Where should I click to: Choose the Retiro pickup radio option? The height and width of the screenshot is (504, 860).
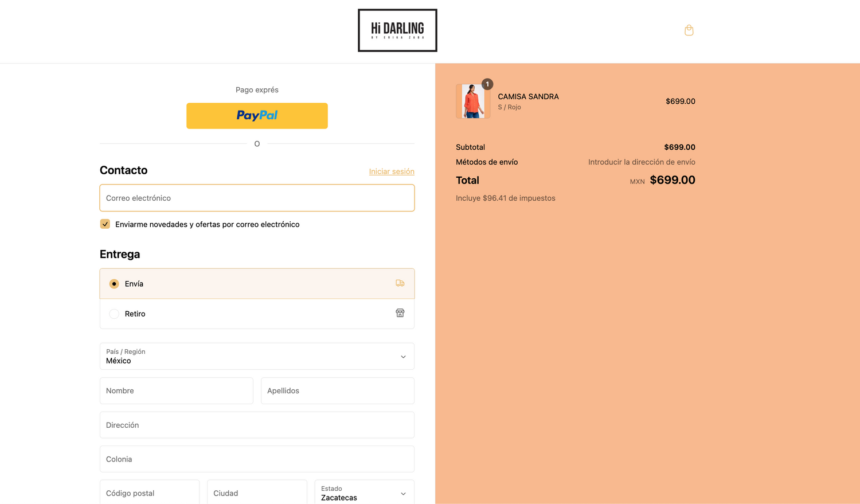click(x=114, y=314)
